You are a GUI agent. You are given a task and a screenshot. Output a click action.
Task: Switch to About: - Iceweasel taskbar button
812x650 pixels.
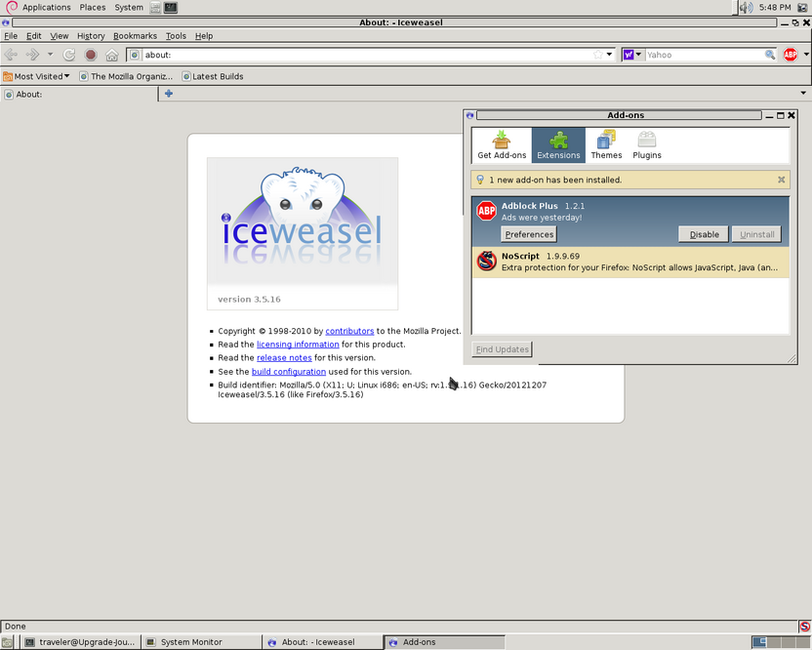click(x=322, y=642)
